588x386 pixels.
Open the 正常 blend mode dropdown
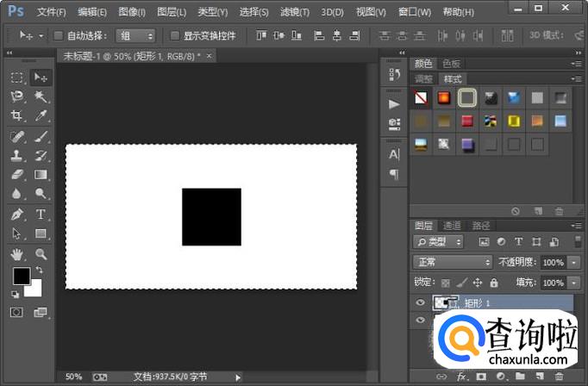click(x=452, y=262)
